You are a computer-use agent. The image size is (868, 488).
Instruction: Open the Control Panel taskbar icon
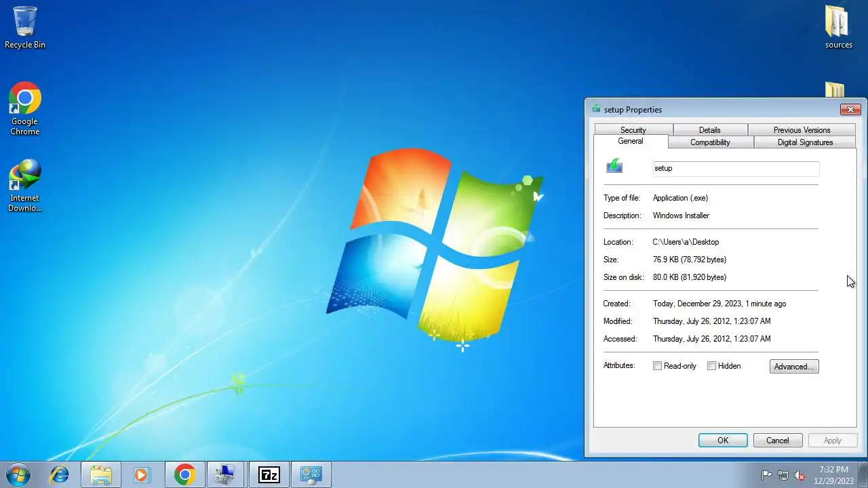[311, 475]
